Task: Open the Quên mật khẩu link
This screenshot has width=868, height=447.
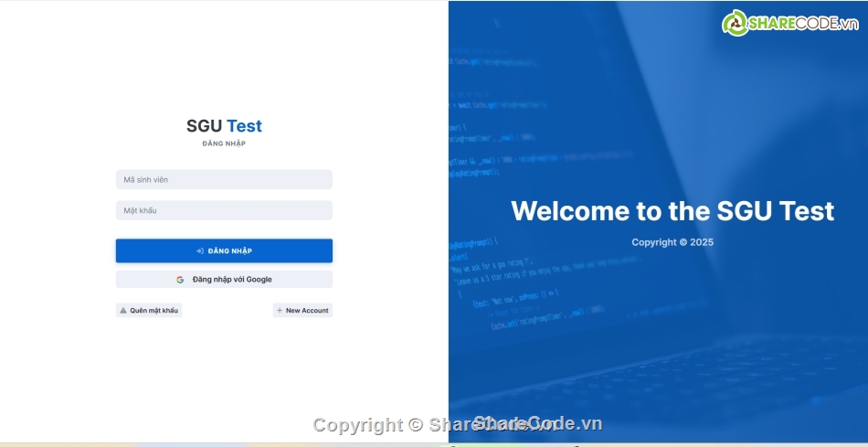Action: pos(154,311)
